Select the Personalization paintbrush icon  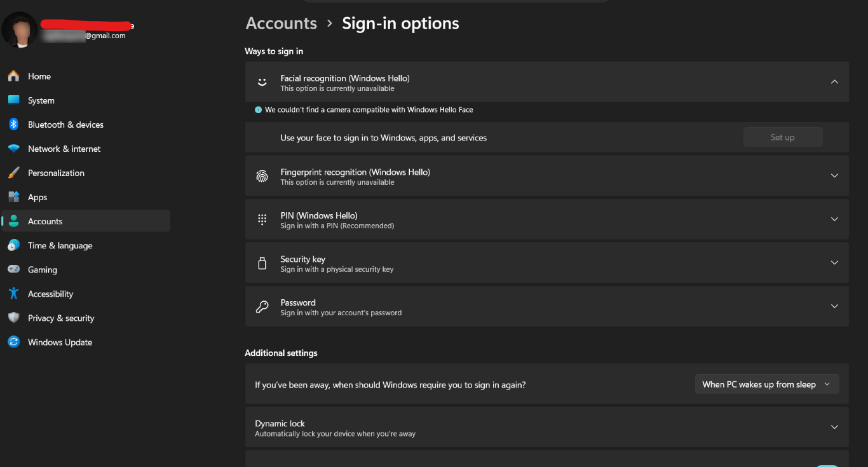pyautogui.click(x=13, y=173)
